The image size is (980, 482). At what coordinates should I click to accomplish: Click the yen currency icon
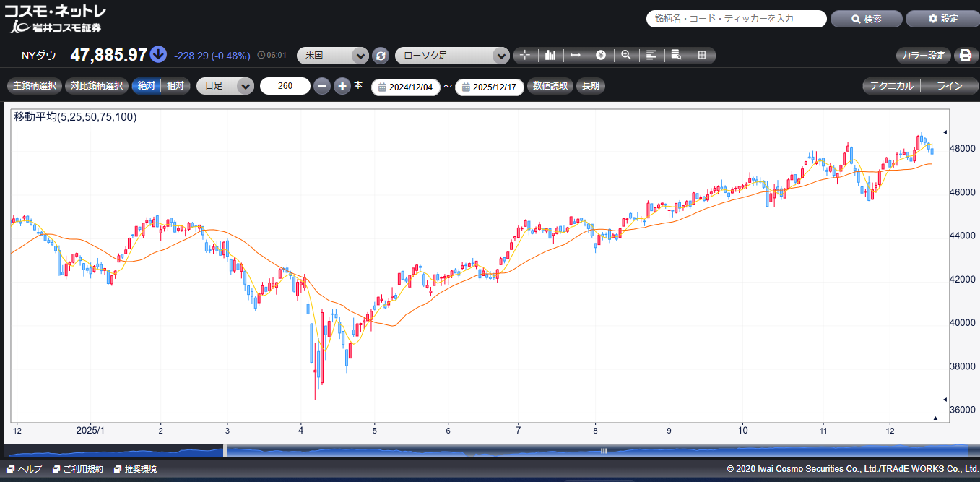coord(601,56)
